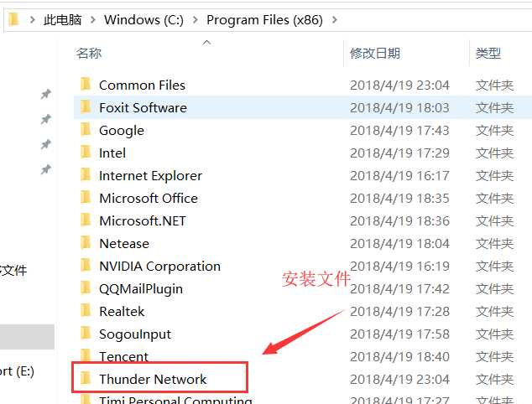Click the Thunder Network folder icon
Screen dimensions: 532x404
pos(85,379)
